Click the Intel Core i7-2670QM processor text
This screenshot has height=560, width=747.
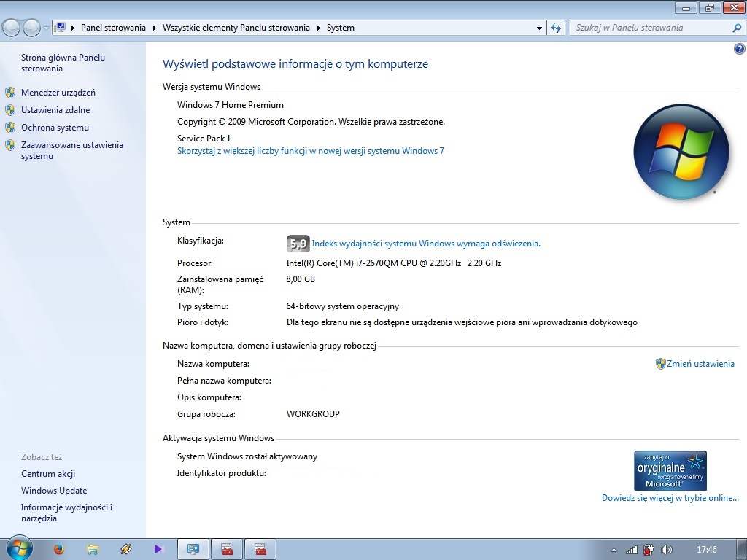tap(393, 262)
